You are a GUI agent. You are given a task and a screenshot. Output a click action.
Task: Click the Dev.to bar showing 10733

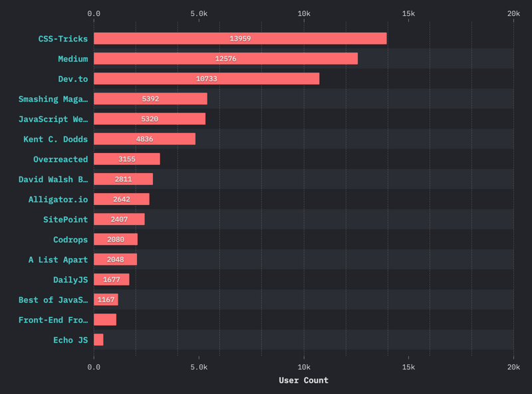tap(206, 79)
